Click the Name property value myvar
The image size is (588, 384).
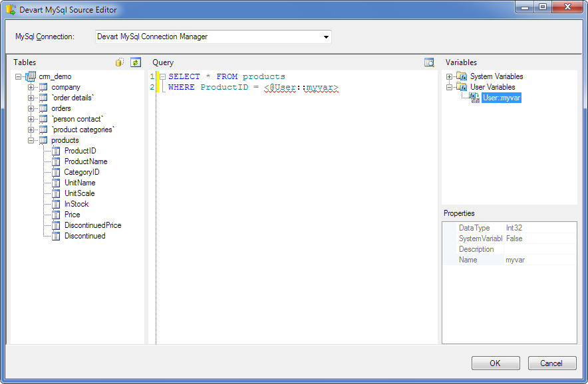pyautogui.click(x=515, y=260)
